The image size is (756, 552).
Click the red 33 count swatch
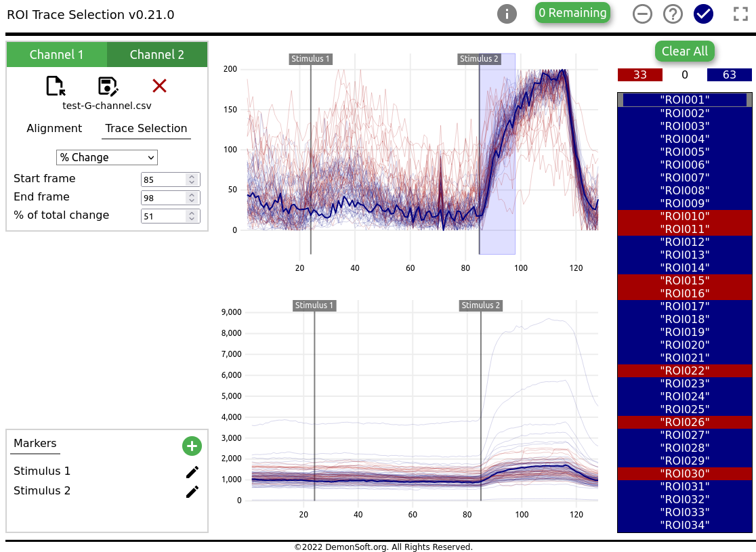point(639,75)
